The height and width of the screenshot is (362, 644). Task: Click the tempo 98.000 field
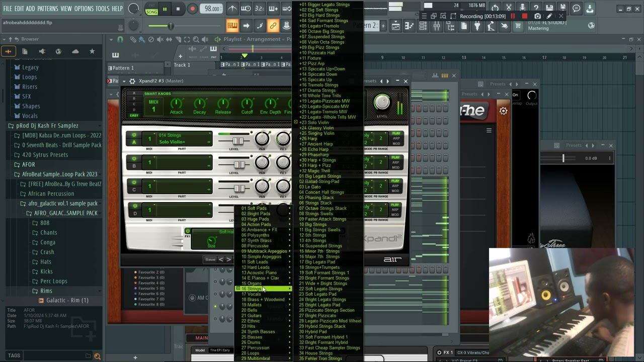pyautogui.click(x=211, y=9)
